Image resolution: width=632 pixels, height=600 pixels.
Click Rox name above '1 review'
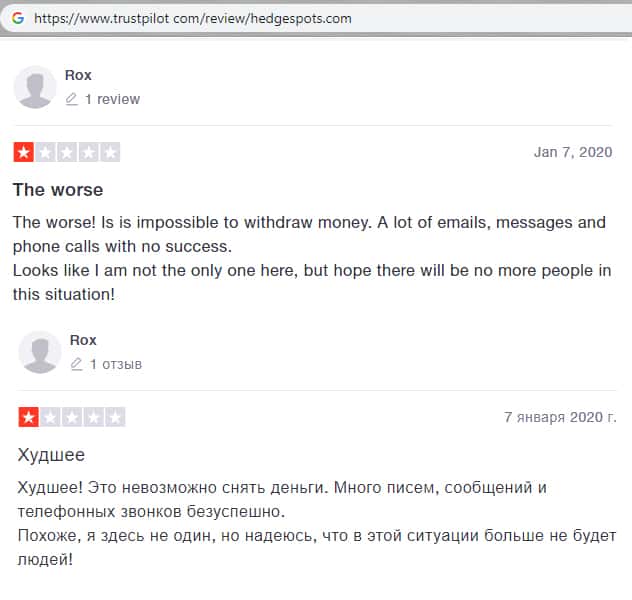click(78, 75)
